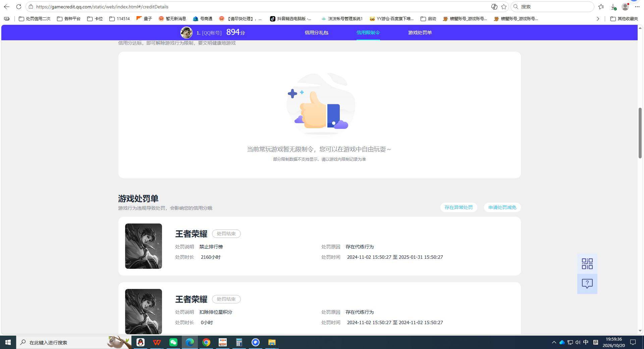Open the 处罚信用二次 bookmark folder
Screen dimensions: 644x349
[35, 19]
